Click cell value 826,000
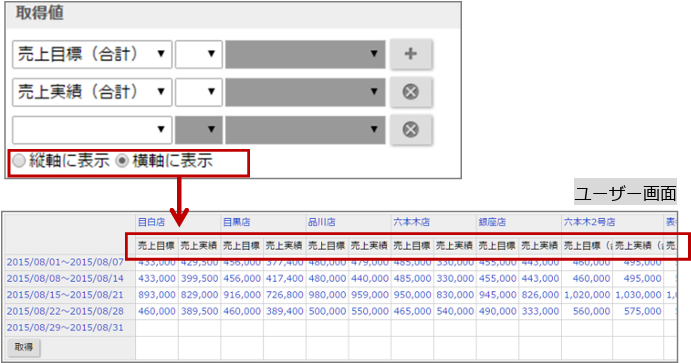691x363 pixels. (540, 295)
